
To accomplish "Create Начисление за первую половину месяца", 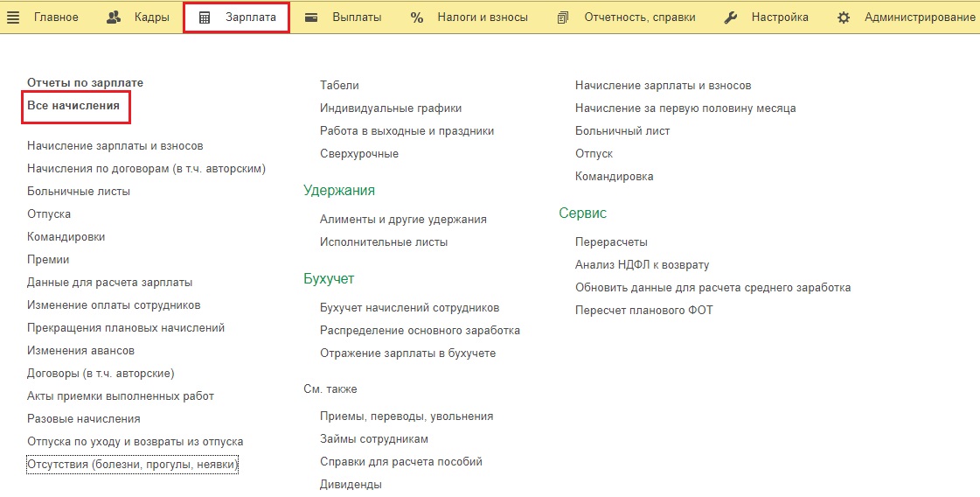I will click(x=685, y=108).
